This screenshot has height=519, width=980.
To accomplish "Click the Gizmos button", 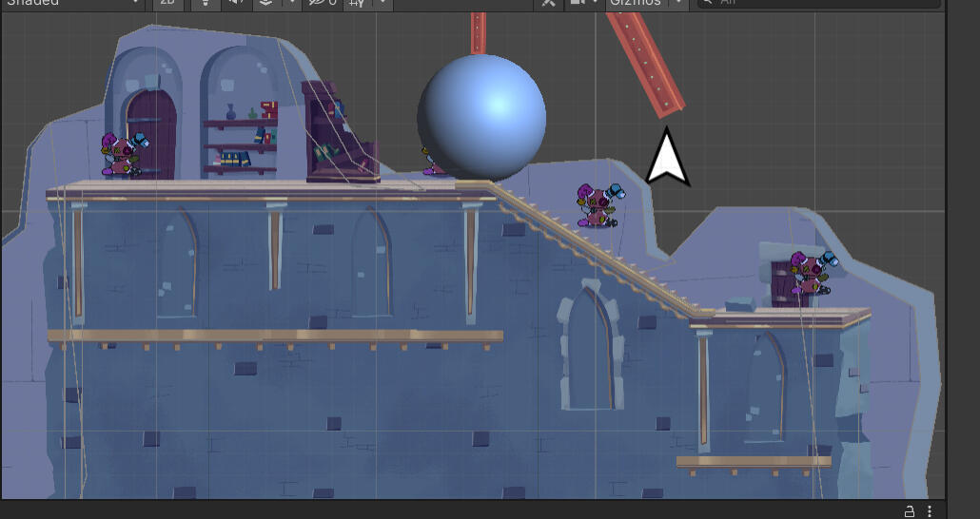I will coord(635,3).
